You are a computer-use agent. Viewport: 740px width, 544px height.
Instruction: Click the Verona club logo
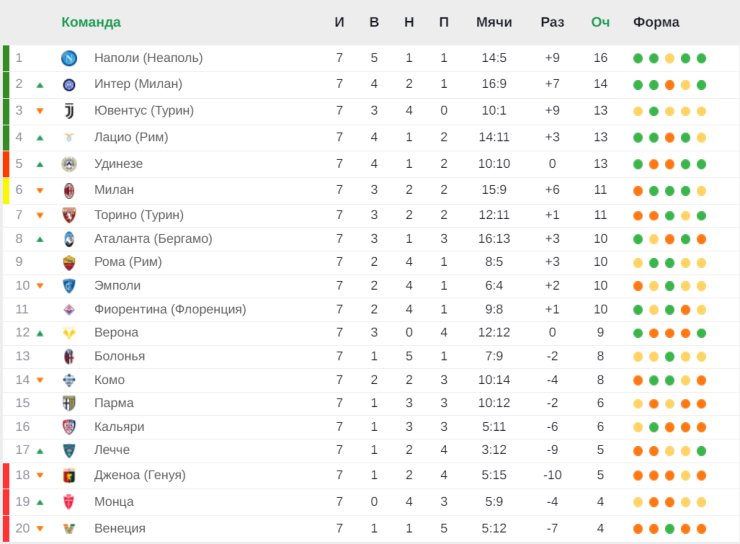(x=69, y=333)
